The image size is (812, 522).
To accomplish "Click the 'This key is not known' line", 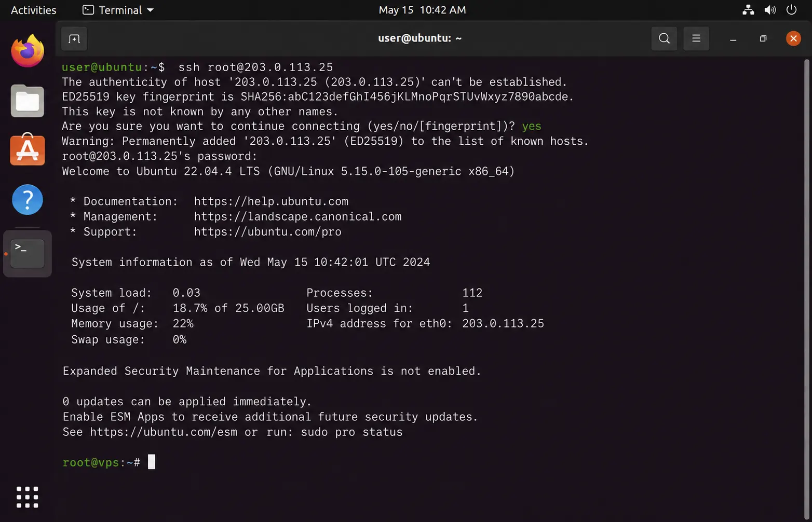I will click(200, 112).
